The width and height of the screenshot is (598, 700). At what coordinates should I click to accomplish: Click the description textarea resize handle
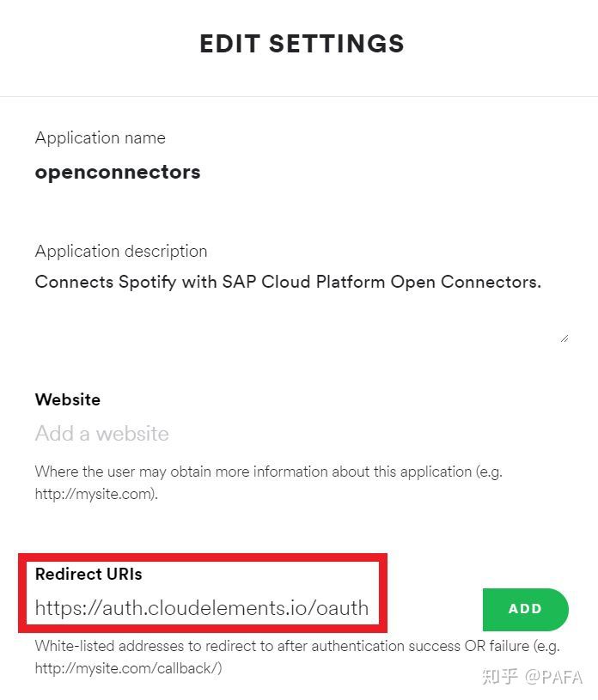click(x=564, y=338)
